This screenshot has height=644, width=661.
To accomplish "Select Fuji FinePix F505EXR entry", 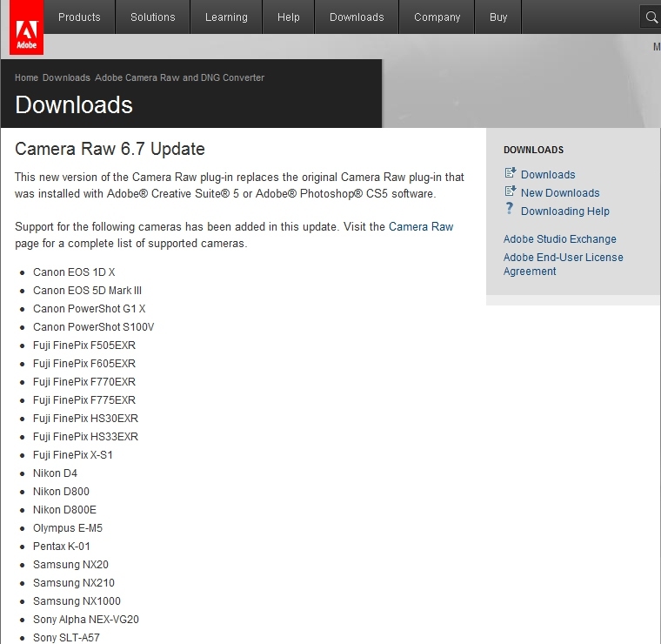I will 84,345.
